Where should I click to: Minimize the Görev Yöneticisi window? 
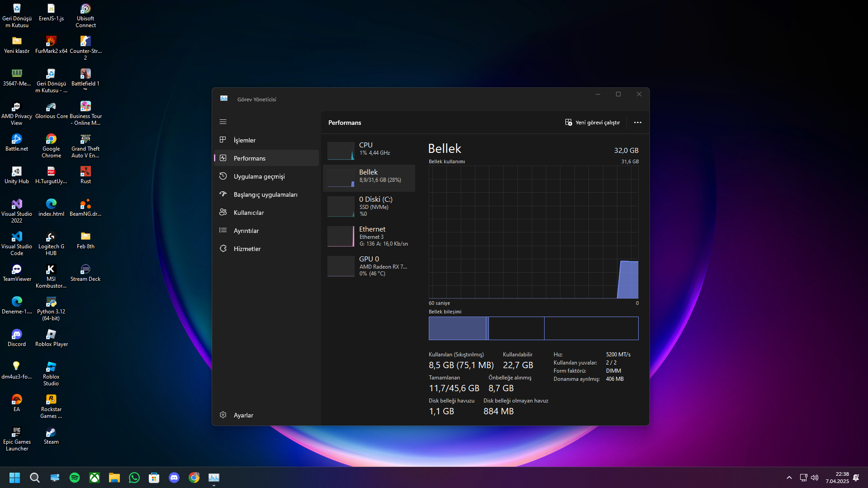coord(598,95)
